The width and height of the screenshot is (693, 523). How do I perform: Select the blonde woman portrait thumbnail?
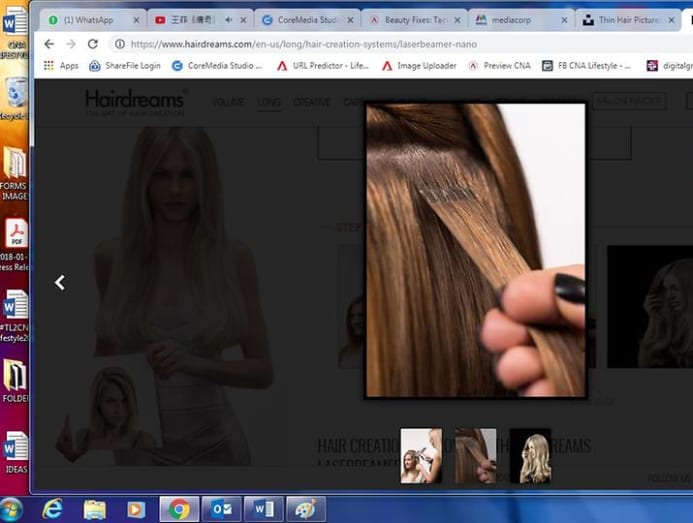pos(530,456)
